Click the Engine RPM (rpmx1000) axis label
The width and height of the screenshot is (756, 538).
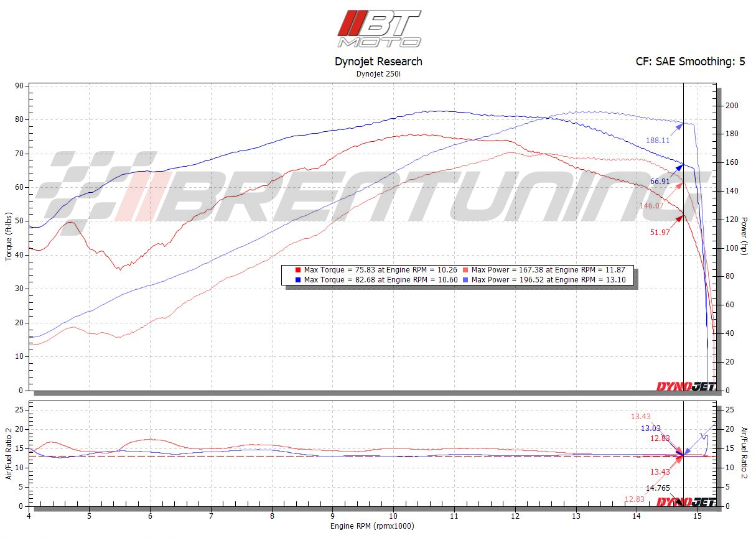pos(371,526)
